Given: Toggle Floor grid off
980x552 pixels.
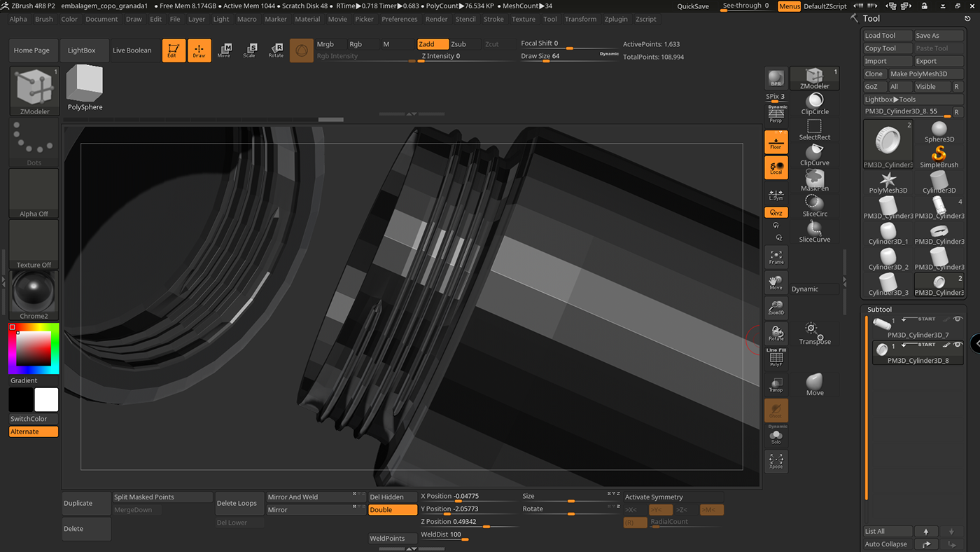Looking at the screenshot, I should pos(776,142).
